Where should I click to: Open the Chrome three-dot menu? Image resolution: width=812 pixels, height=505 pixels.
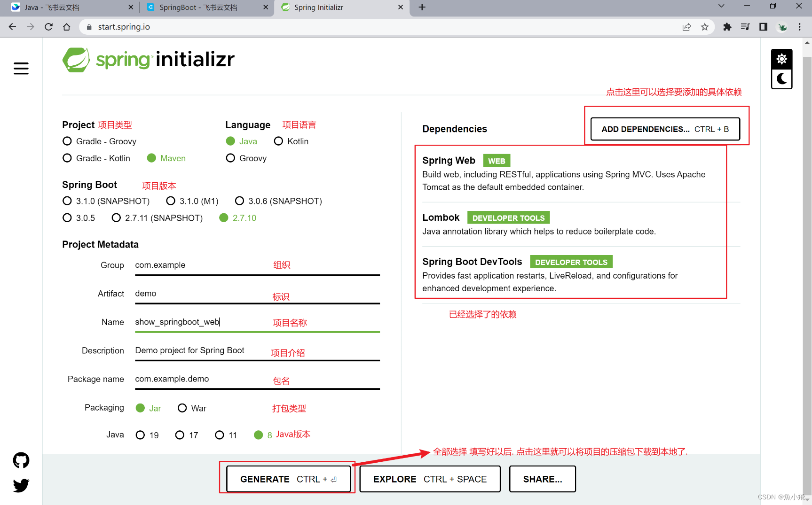click(800, 27)
